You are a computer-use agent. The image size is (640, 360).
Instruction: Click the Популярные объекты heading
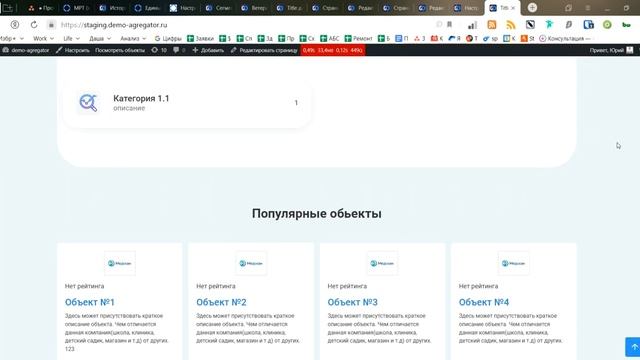point(317,213)
